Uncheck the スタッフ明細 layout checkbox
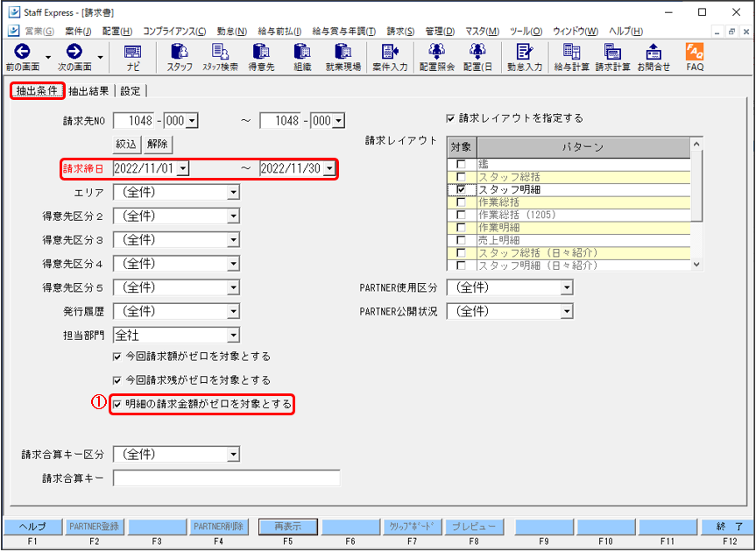The height and width of the screenshot is (552, 756). 461,189
